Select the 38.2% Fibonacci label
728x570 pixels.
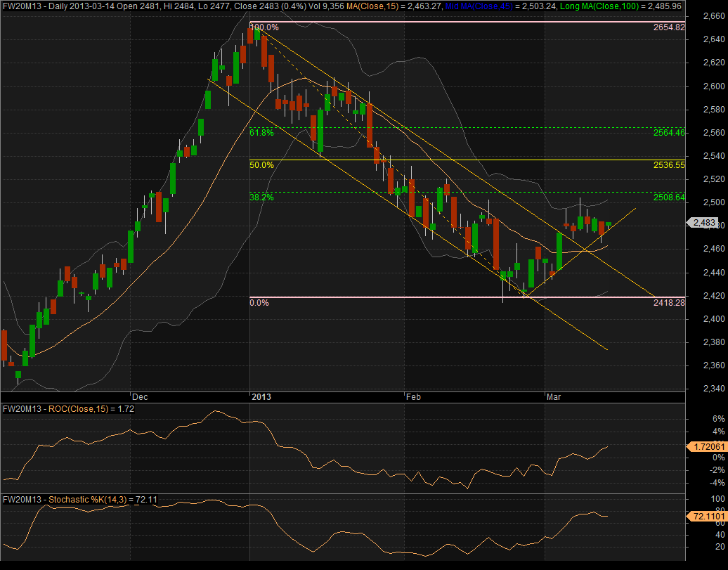(262, 197)
